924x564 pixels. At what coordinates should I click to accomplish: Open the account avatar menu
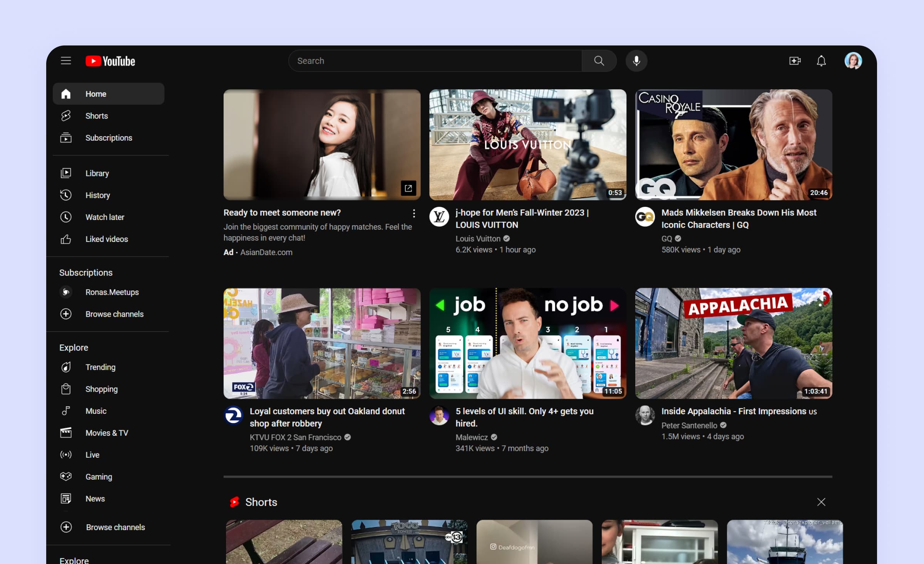853,60
